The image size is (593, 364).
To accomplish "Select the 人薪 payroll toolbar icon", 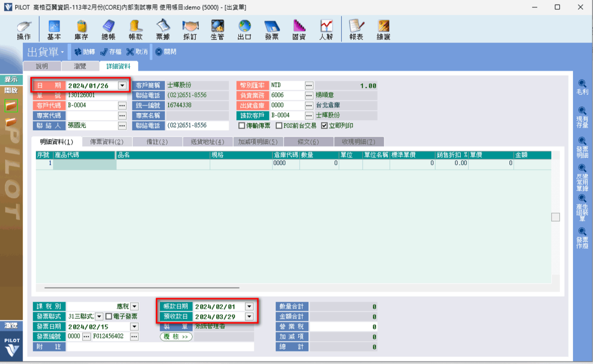I will coord(326,30).
